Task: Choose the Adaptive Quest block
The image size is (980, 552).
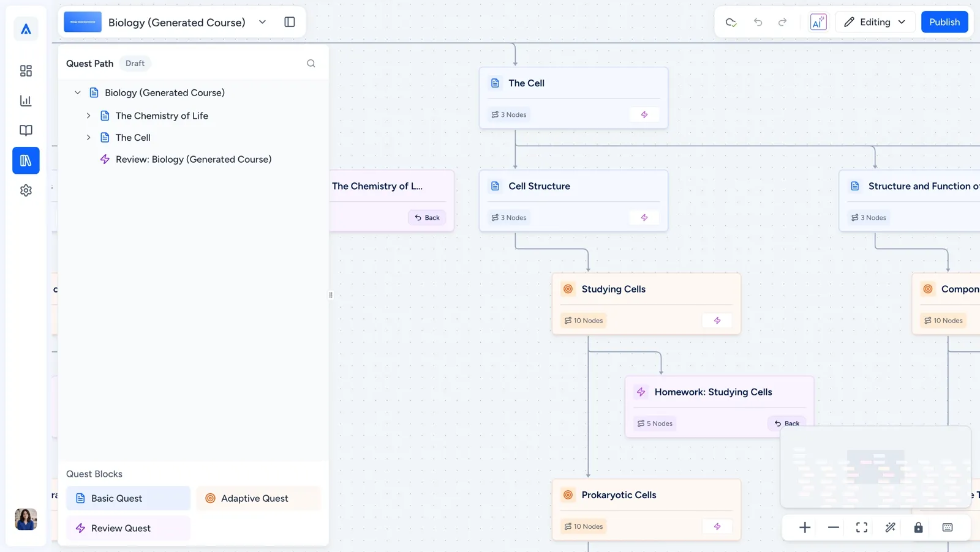Action: pyautogui.click(x=258, y=498)
